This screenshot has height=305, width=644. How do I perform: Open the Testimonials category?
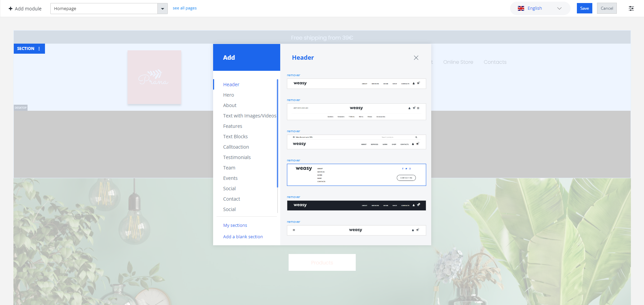coord(237,157)
